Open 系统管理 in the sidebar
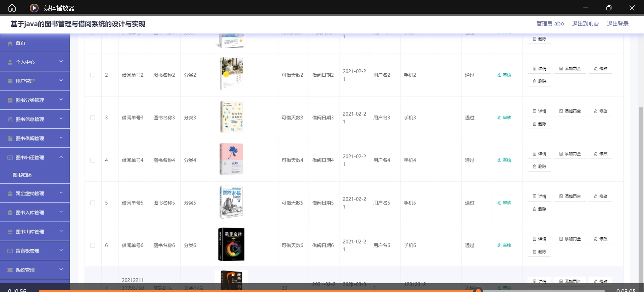The width and height of the screenshot is (644, 292). pyautogui.click(x=35, y=270)
